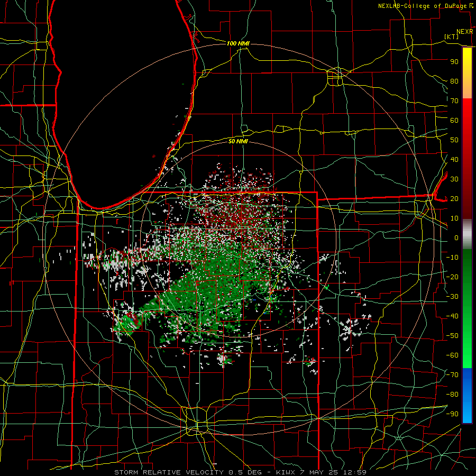The image size is (476, 476).
Task: Click the 70 value on velocity scale
Action: click(x=454, y=101)
